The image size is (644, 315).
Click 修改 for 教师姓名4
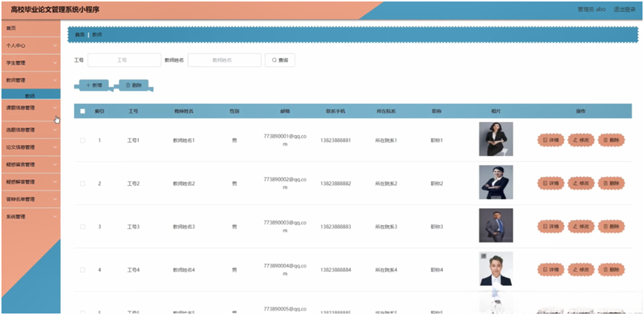(581, 270)
